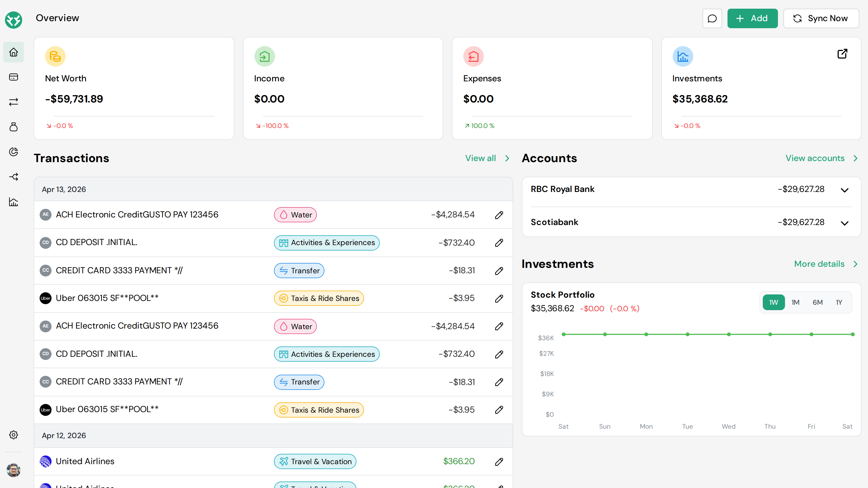Select the 6M range tab
The width and height of the screenshot is (868, 488).
pyautogui.click(x=818, y=303)
